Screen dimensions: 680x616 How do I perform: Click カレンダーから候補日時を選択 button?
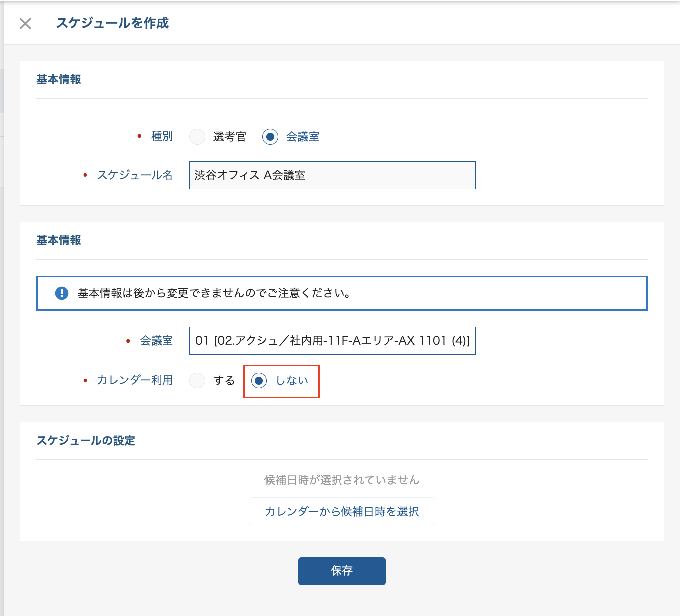pos(341,511)
